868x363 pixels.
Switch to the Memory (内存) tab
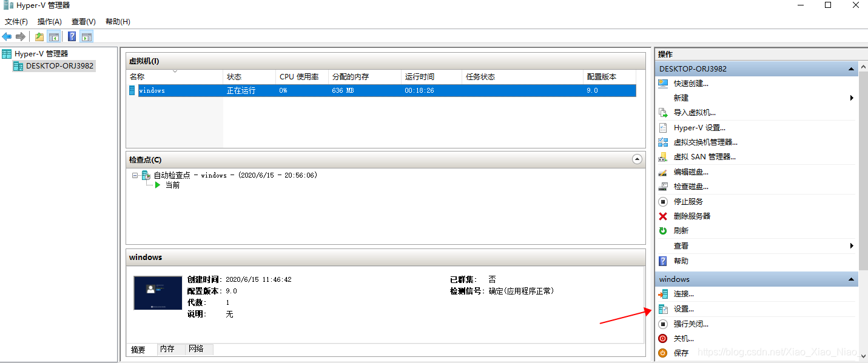167,349
